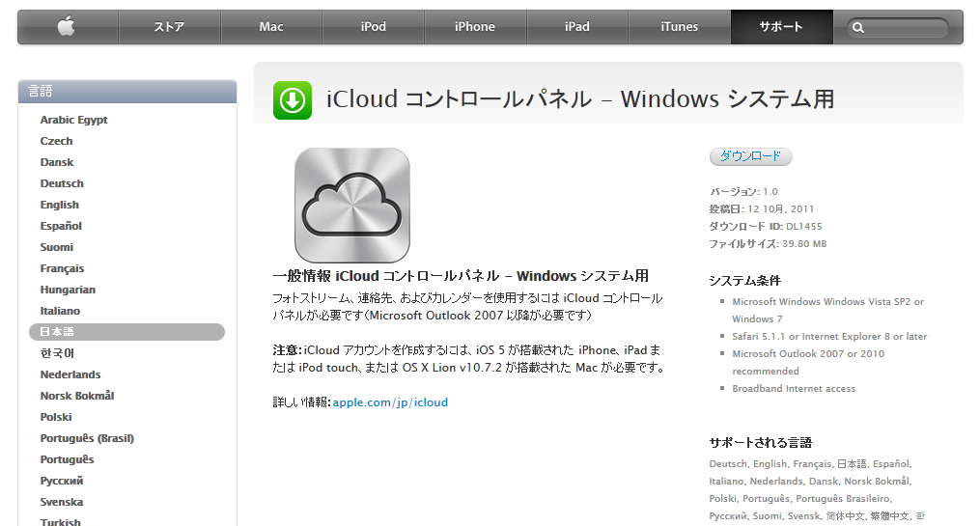Click the バージョン: 1.0 text

pos(743,191)
